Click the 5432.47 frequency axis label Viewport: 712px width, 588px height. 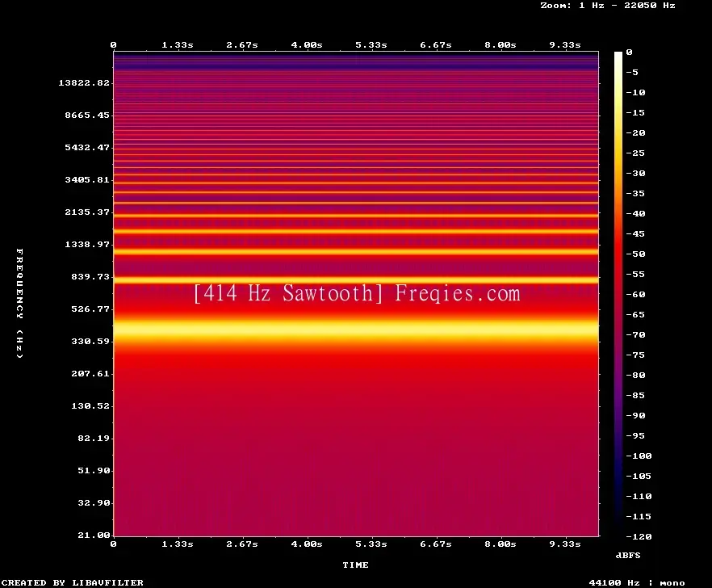(87, 147)
